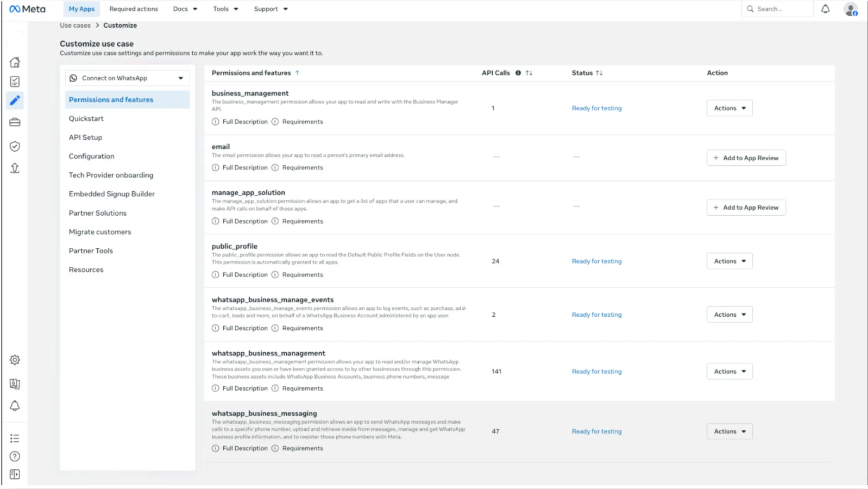Open Partner Tools section
The height and width of the screenshot is (489, 868).
pos(91,251)
